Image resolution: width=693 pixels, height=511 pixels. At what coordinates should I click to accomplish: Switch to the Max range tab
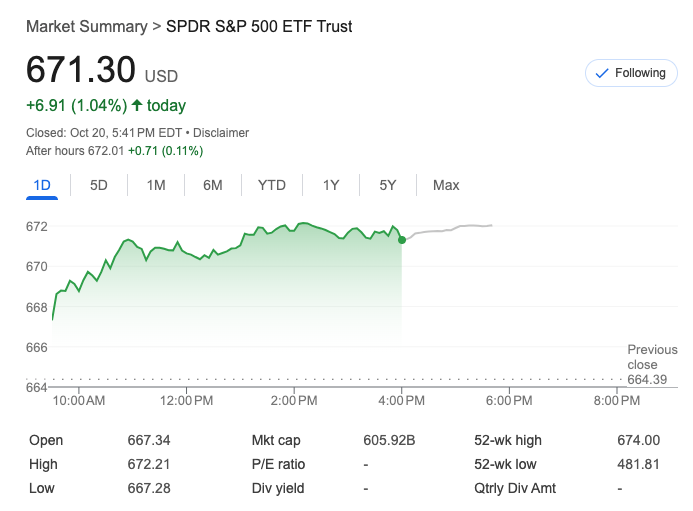point(446,185)
